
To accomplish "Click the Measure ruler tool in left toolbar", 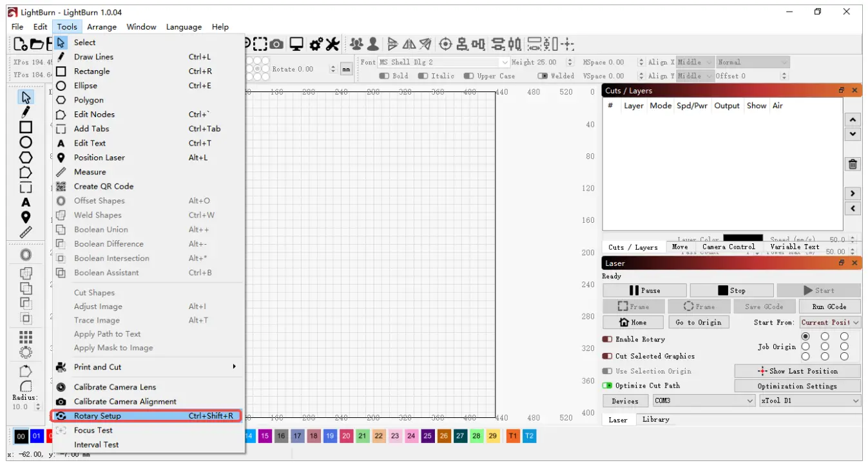I will tap(26, 232).
